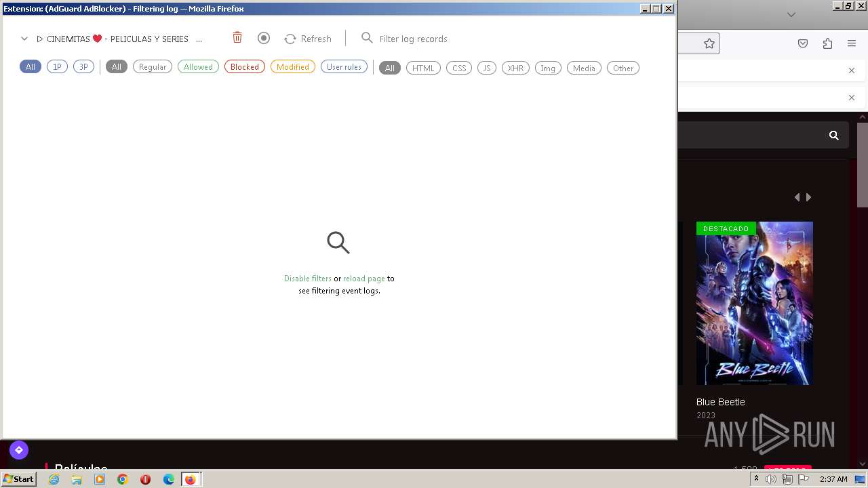Open volume speaker tray icon
This screenshot has width=868, height=488.
click(x=771, y=479)
